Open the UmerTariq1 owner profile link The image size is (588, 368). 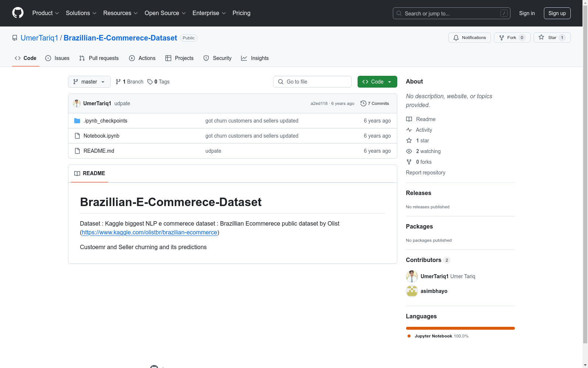(x=39, y=38)
